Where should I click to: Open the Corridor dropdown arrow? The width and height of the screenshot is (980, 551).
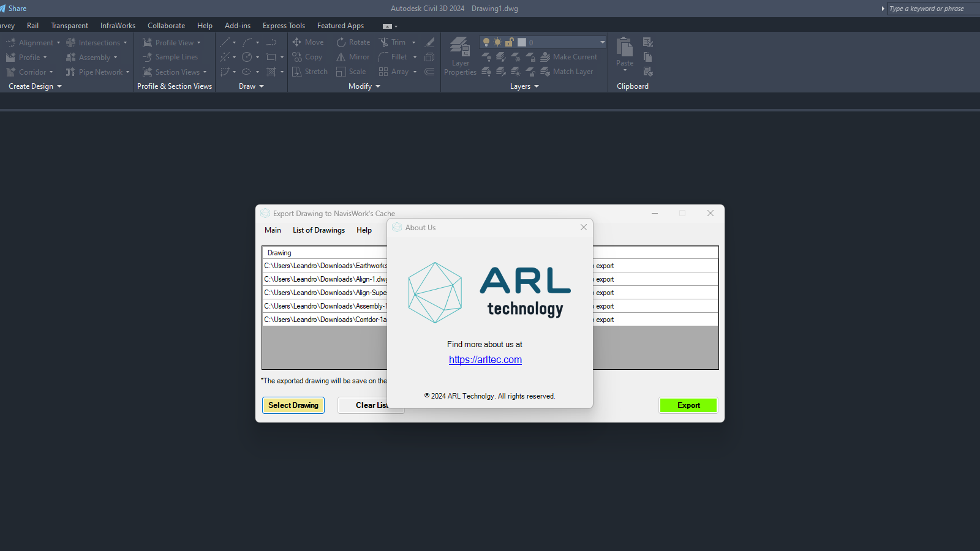(51, 72)
